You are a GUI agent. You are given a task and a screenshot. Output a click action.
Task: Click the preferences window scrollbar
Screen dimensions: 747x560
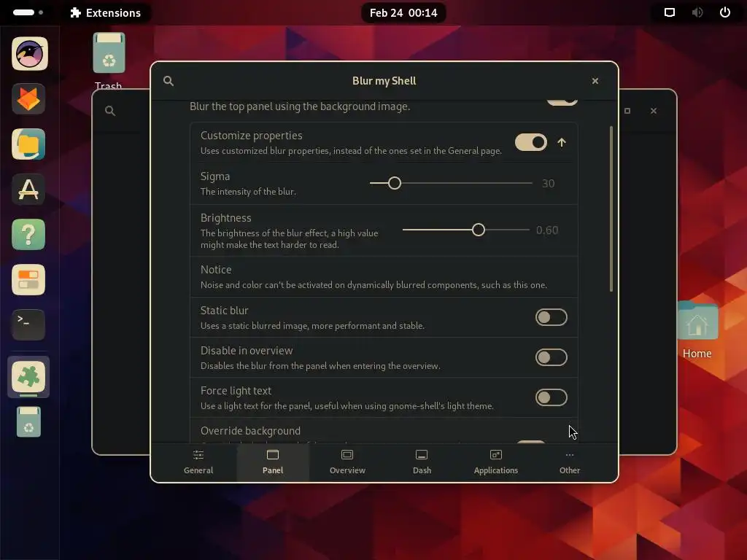coord(611,209)
